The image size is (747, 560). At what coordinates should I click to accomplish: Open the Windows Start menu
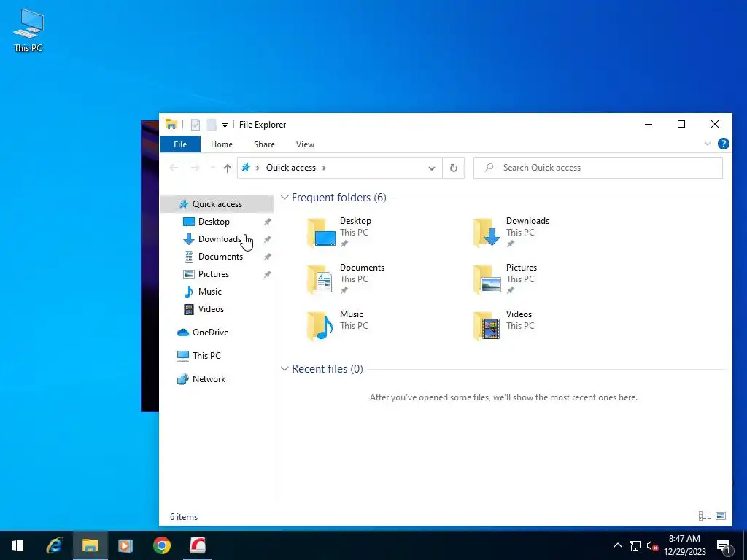pos(18,545)
